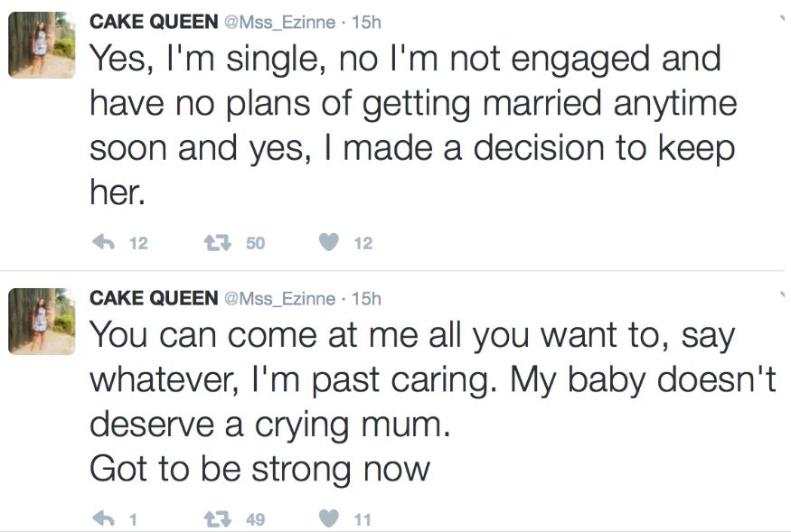Image resolution: width=791 pixels, height=532 pixels.
Task: Open the 15h timestamp of the first tweet
Action: [x=365, y=21]
